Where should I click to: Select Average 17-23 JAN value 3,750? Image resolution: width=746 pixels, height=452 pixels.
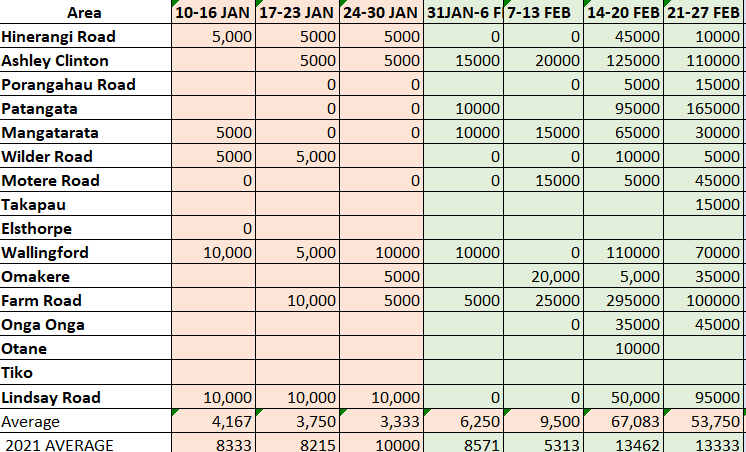point(297,421)
